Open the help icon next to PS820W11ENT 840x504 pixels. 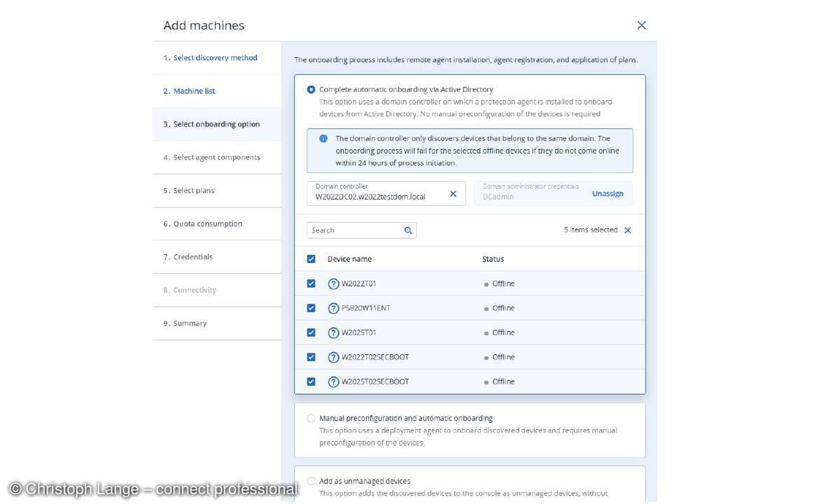point(333,308)
